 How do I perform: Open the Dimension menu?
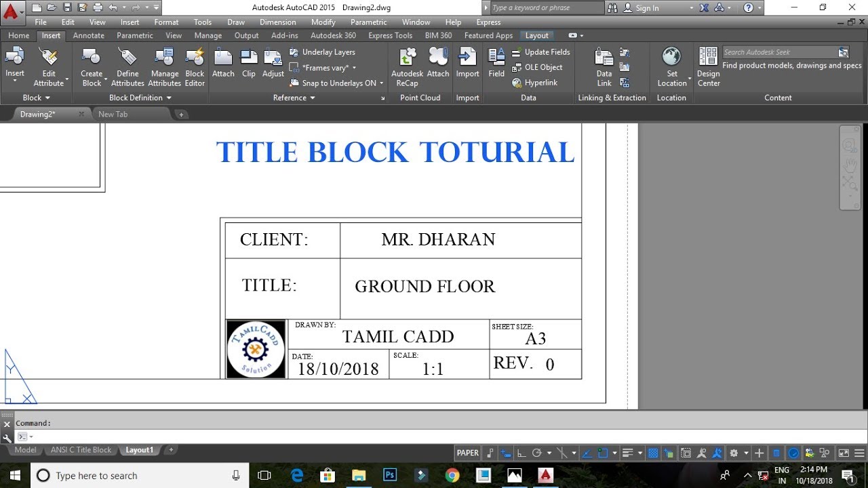tap(278, 22)
